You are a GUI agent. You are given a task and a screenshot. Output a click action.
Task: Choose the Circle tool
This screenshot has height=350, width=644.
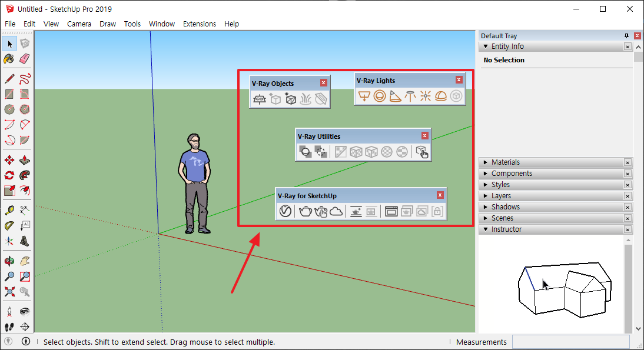point(9,109)
